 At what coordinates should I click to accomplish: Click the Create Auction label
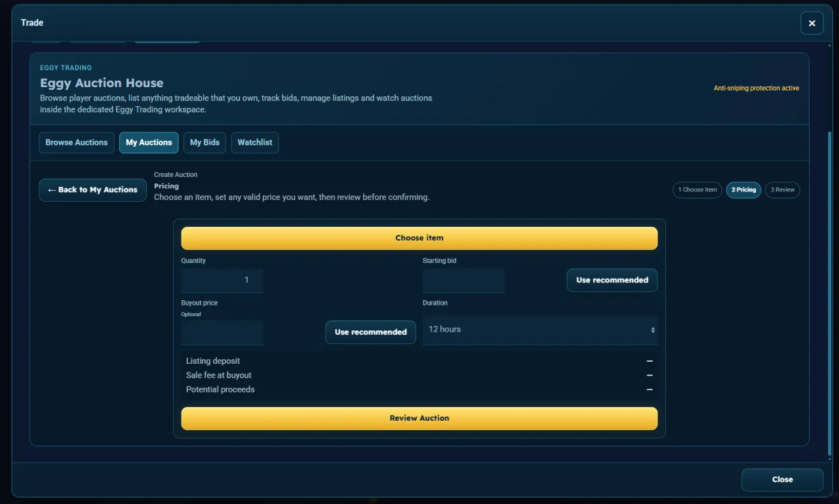[176, 175]
